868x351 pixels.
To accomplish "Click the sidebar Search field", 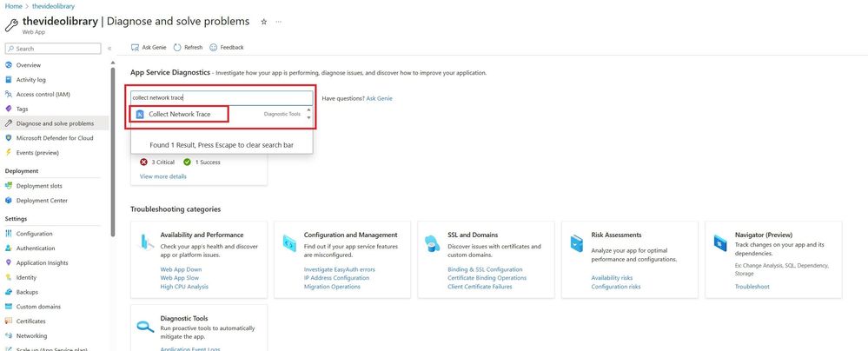I will (x=53, y=49).
